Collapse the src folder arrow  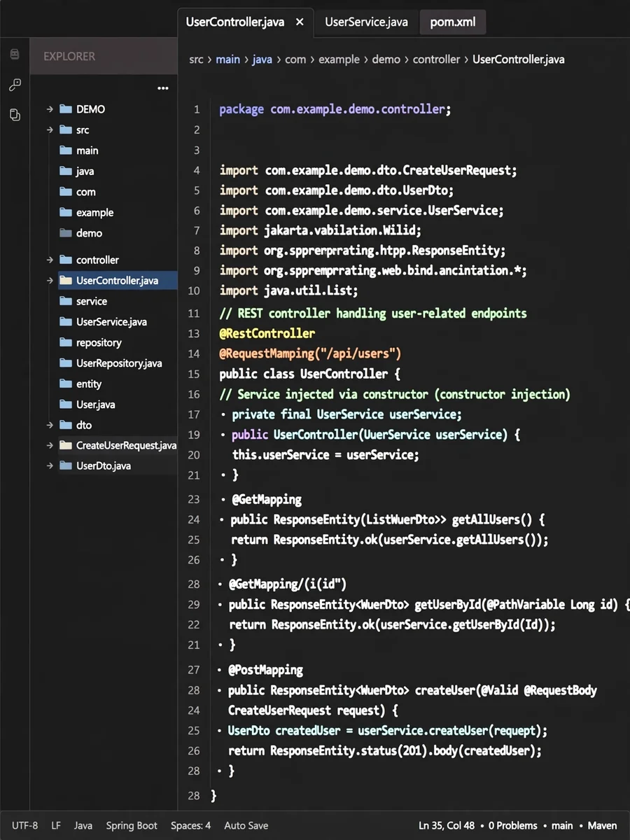coord(50,129)
